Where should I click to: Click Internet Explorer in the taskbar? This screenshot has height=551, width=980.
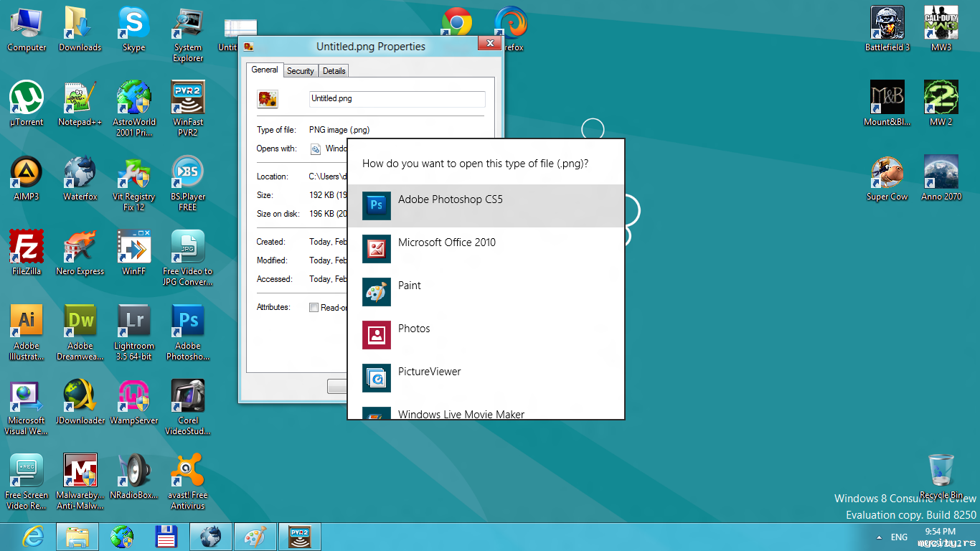pyautogui.click(x=32, y=537)
